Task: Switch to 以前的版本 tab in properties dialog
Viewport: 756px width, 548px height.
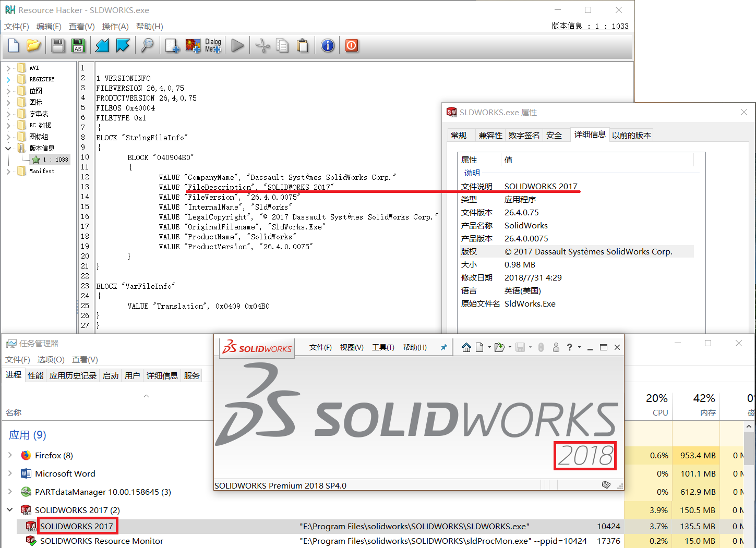Action: click(631, 135)
